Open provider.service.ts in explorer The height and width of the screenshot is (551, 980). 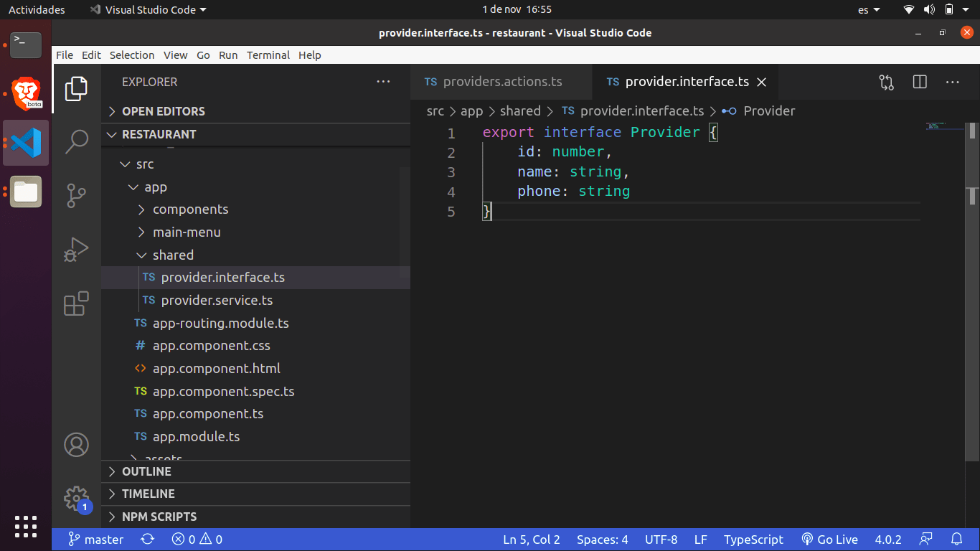coord(217,301)
